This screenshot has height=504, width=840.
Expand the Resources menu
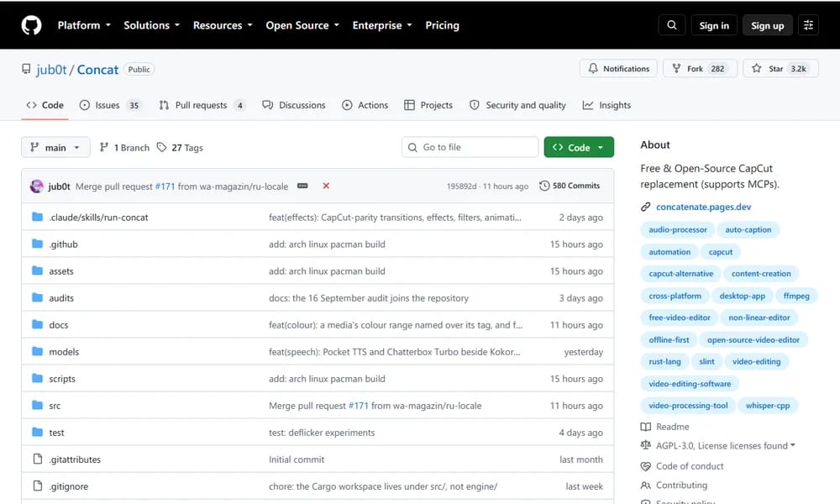pos(223,25)
